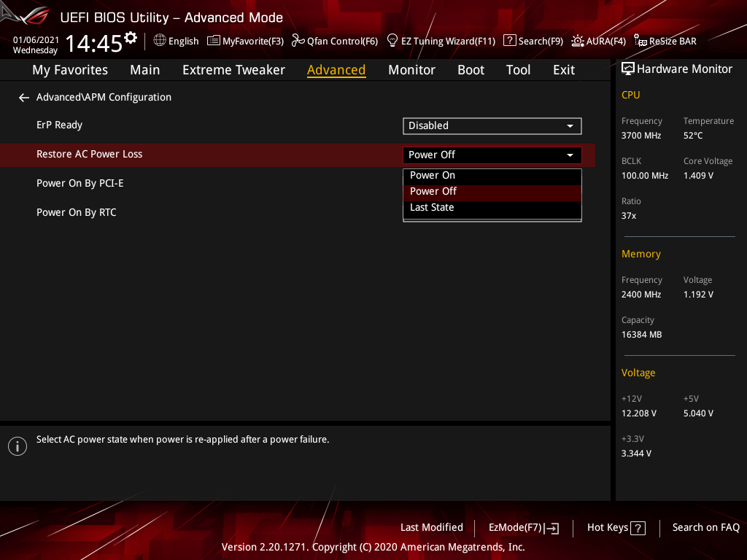Toggle ReSize BAR icon
747x560 pixels.
point(640,41)
